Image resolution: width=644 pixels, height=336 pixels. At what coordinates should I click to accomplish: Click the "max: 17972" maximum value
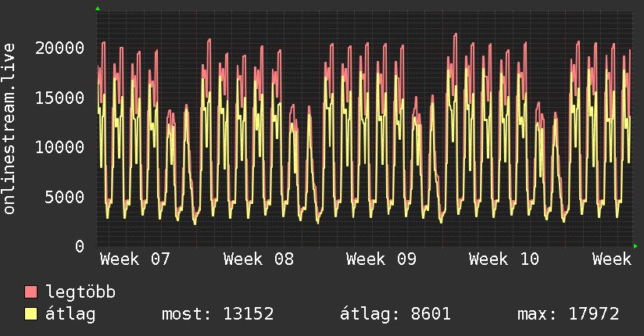[568, 315]
